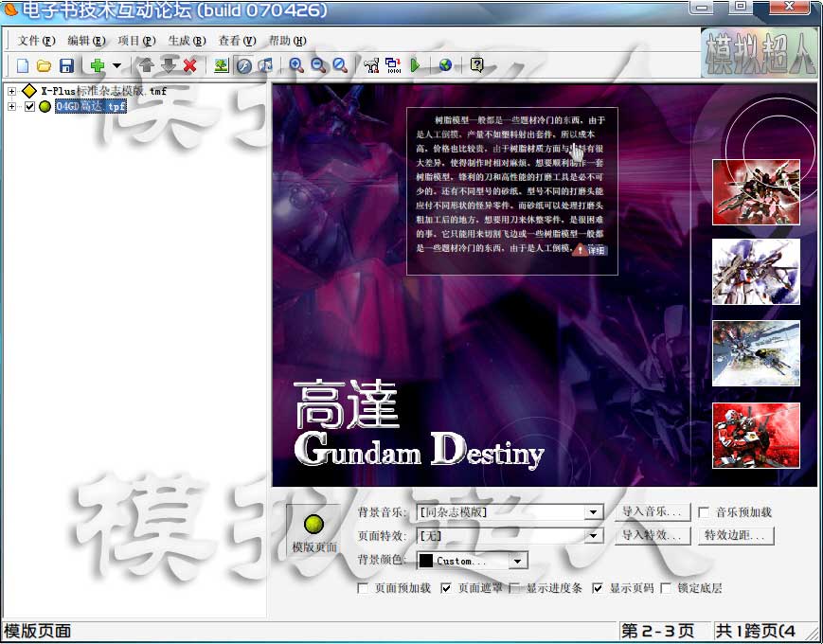Open the 背景音乐 dropdown list
The width and height of the screenshot is (823, 644).
593,512
